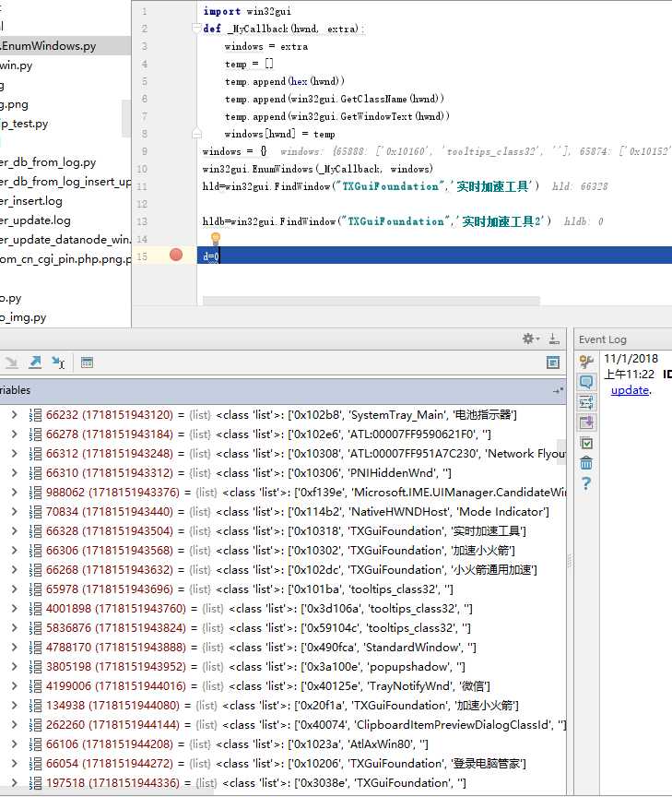Image resolution: width=672 pixels, height=797 pixels.
Task: Click fold end marker on line 8
Action: (x=196, y=134)
